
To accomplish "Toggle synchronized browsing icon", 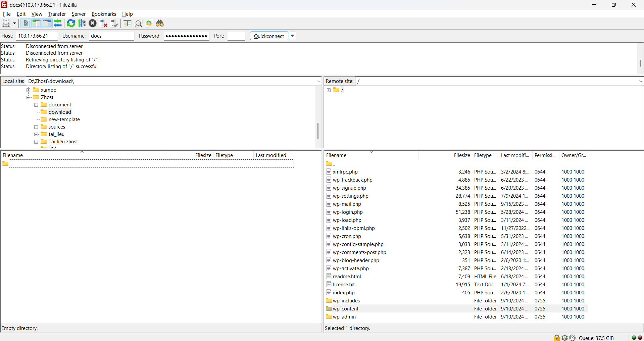I will click(149, 23).
